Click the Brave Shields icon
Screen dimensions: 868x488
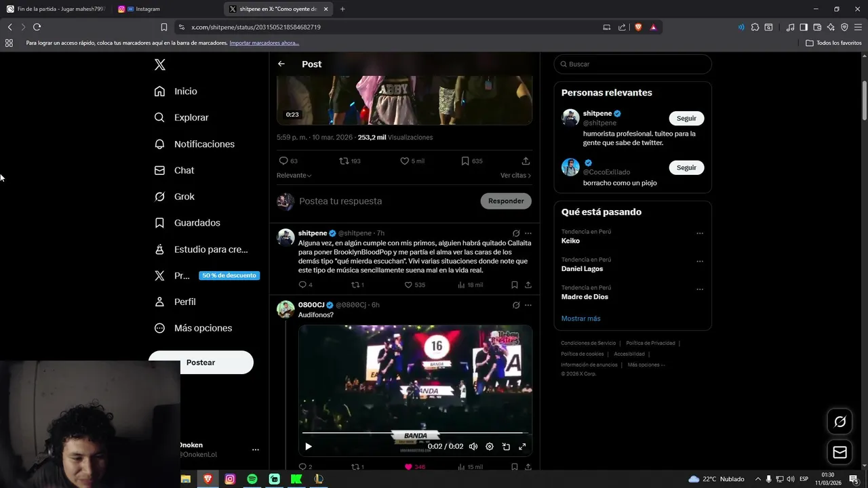click(x=638, y=27)
